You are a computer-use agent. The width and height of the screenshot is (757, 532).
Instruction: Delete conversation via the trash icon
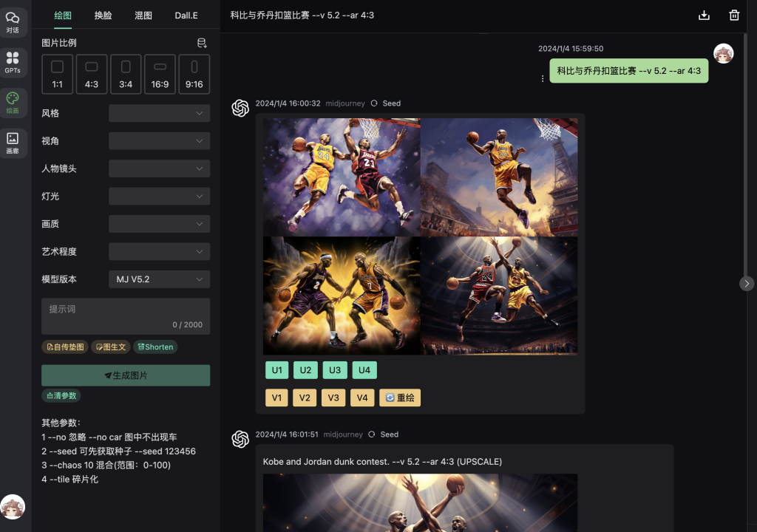click(x=734, y=14)
